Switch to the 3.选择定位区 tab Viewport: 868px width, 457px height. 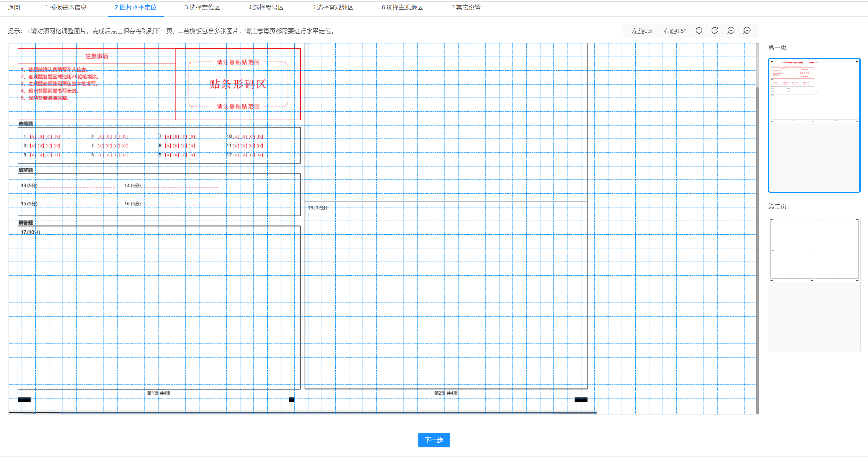(202, 7)
